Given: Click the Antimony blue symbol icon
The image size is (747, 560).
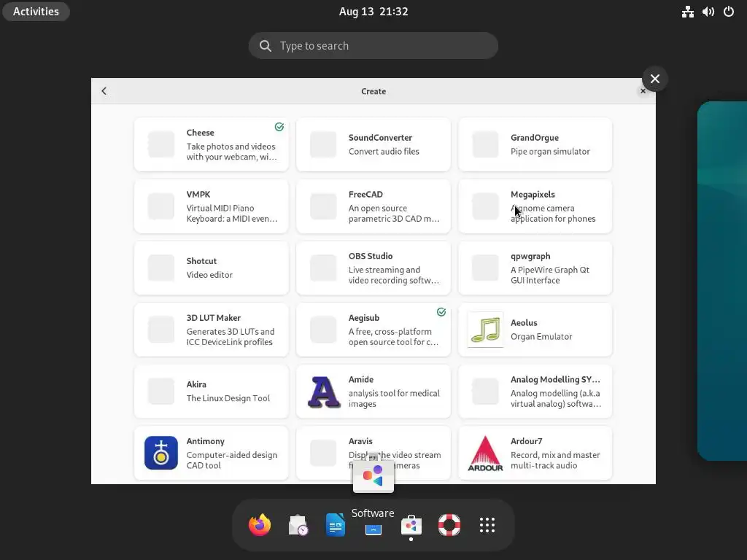Looking at the screenshot, I should tap(161, 453).
